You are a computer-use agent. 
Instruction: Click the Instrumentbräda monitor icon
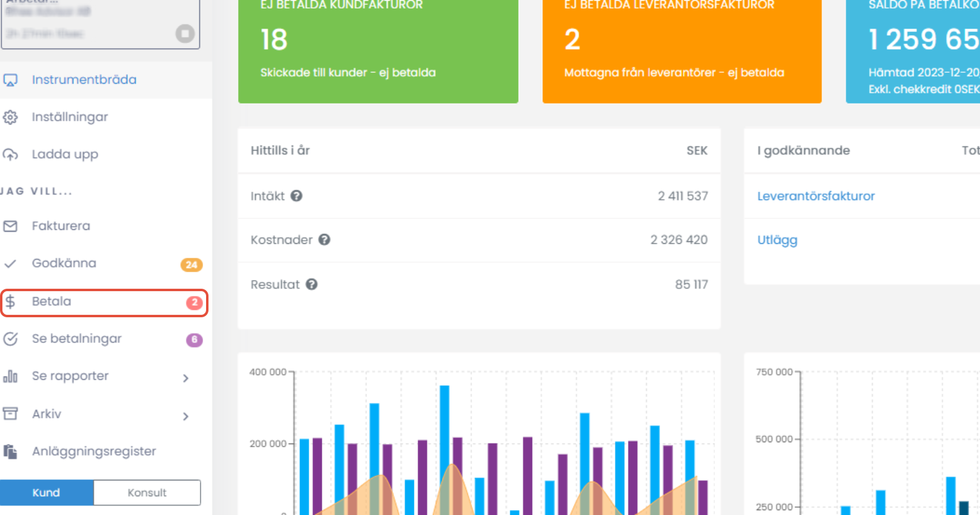[10, 80]
